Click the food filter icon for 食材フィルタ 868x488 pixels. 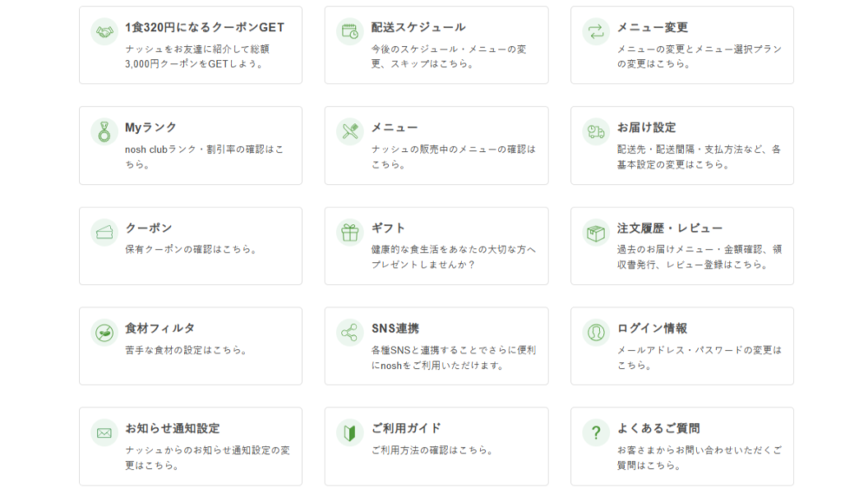click(x=104, y=333)
